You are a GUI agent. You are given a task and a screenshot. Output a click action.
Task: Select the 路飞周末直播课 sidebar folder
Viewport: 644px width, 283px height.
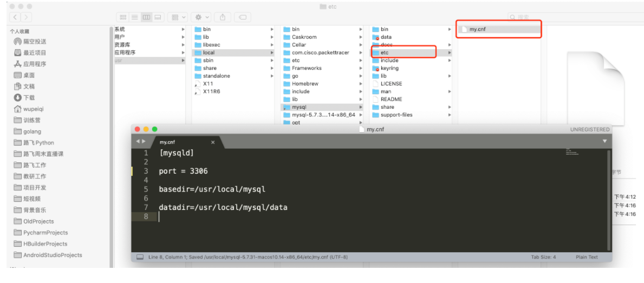click(38, 154)
